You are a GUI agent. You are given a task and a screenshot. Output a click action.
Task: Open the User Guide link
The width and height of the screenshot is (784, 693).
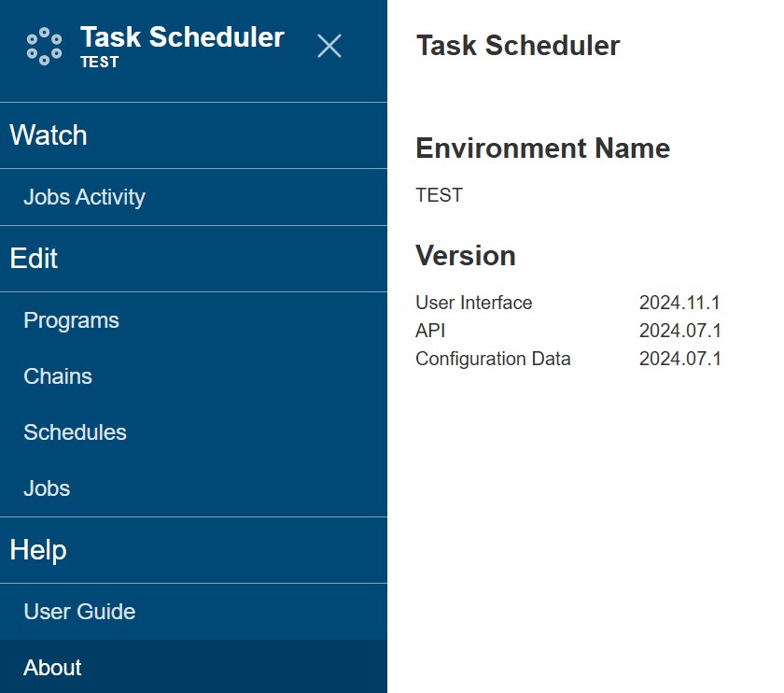tap(79, 612)
